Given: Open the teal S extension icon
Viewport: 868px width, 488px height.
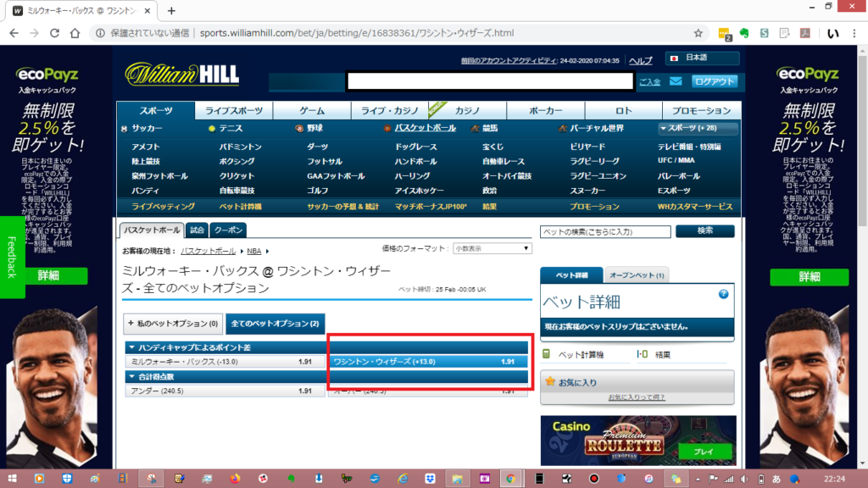Looking at the screenshot, I should click(x=765, y=33).
